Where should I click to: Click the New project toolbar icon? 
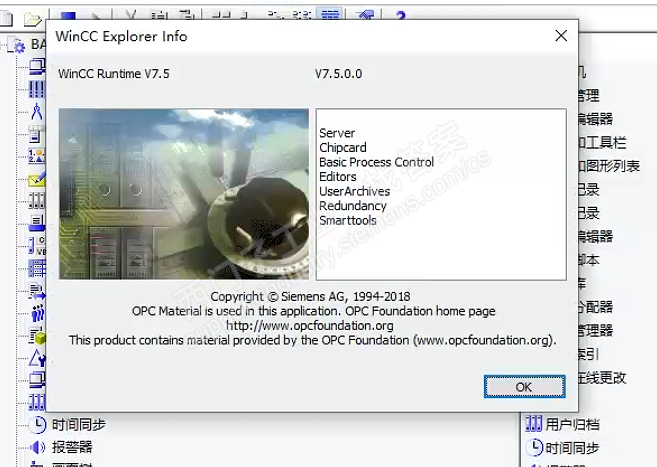click(x=6, y=18)
